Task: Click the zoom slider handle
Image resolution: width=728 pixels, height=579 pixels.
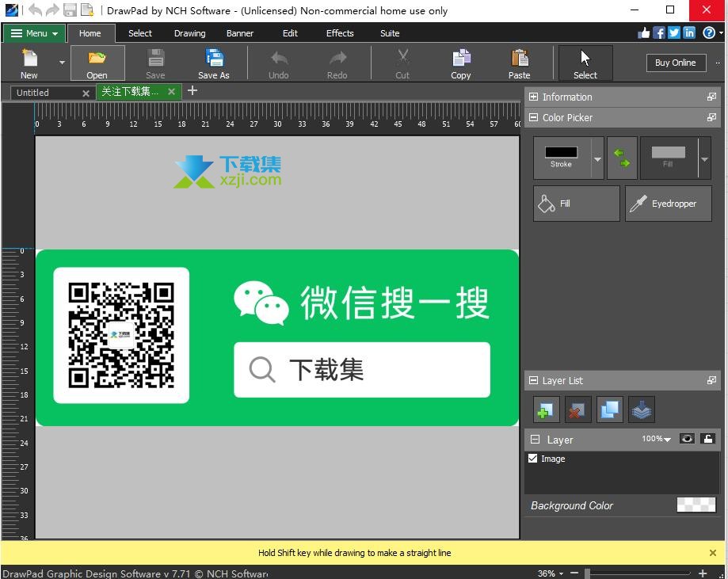Action: click(587, 573)
